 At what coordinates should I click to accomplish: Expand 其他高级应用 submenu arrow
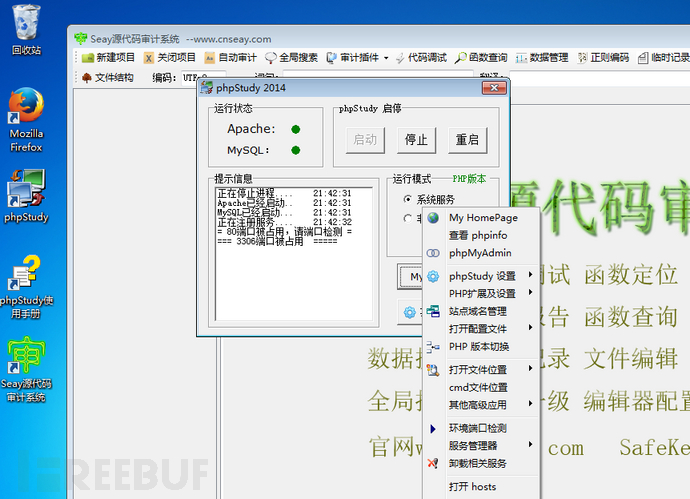531,404
